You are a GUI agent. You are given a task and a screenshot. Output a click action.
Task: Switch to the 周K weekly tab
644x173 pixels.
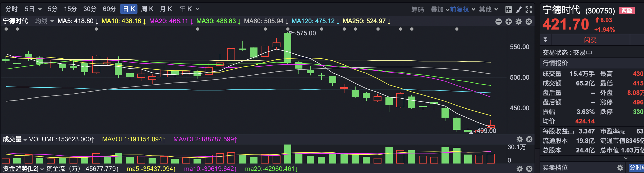tap(147, 9)
